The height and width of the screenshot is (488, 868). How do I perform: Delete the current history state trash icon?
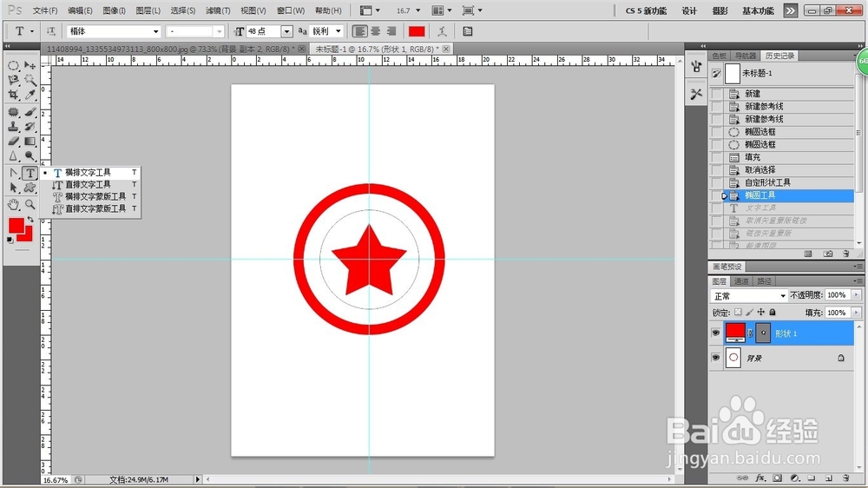click(845, 254)
